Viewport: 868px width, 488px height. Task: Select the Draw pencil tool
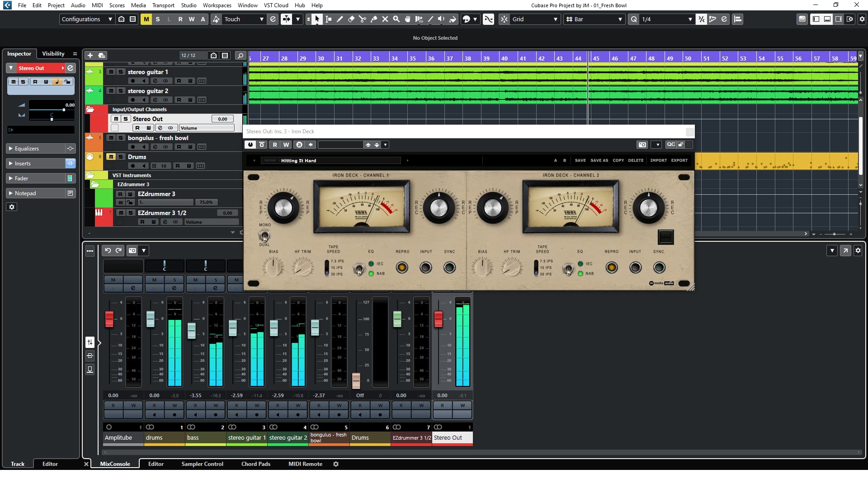pyautogui.click(x=340, y=19)
